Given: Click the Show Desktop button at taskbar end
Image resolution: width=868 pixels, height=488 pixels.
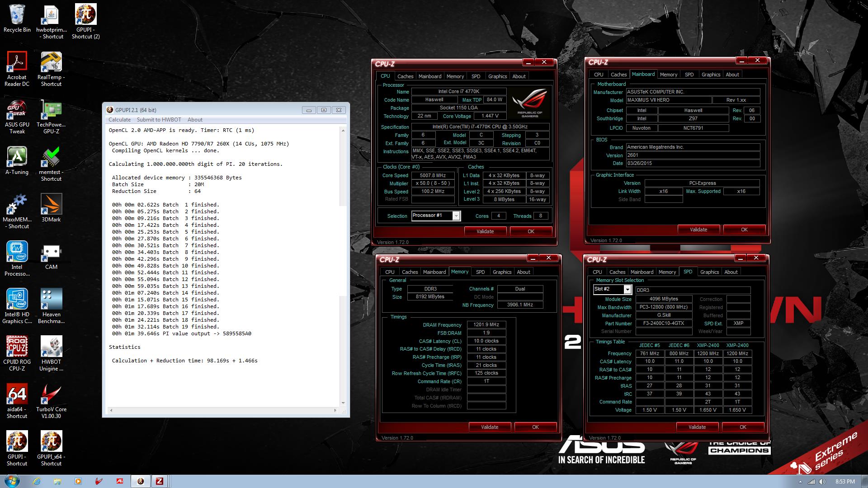Looking at the screenshot, I should pyautogui.click(x=864, y=481).
